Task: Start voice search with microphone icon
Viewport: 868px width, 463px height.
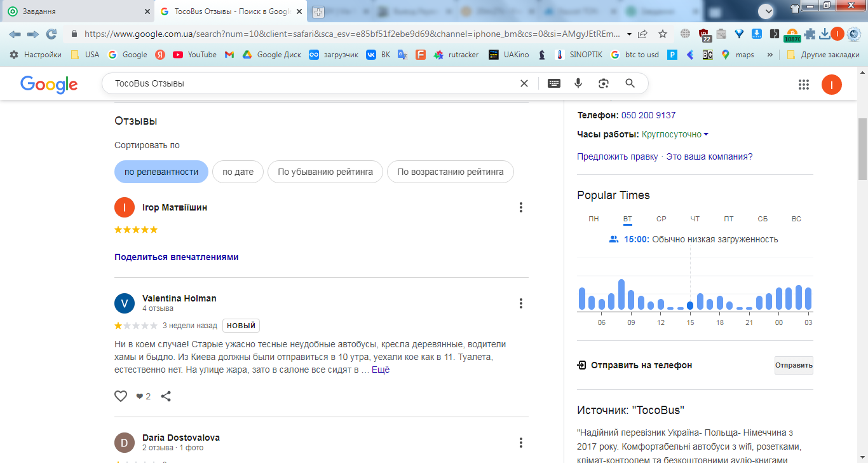Action: pos(578,83)
